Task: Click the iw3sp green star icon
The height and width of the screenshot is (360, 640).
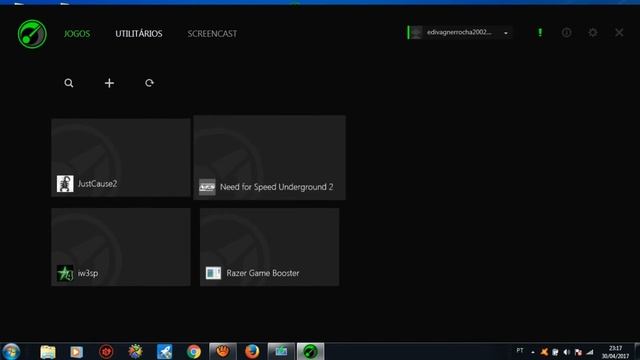Action: click(x=65, y=273)
